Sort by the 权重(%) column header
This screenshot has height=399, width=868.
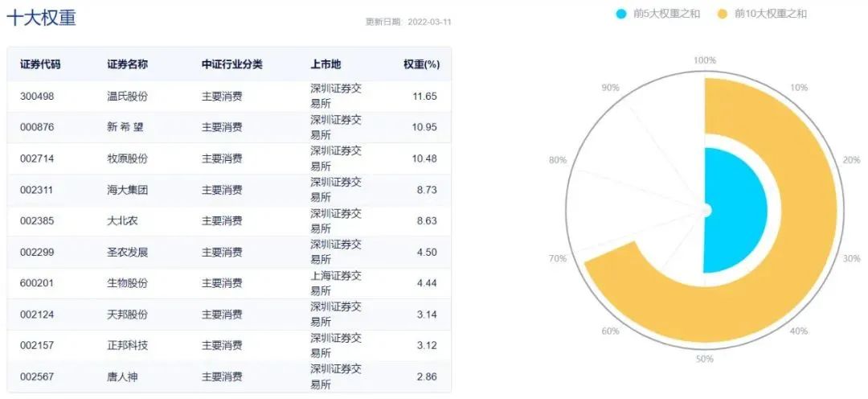(421, 64)
